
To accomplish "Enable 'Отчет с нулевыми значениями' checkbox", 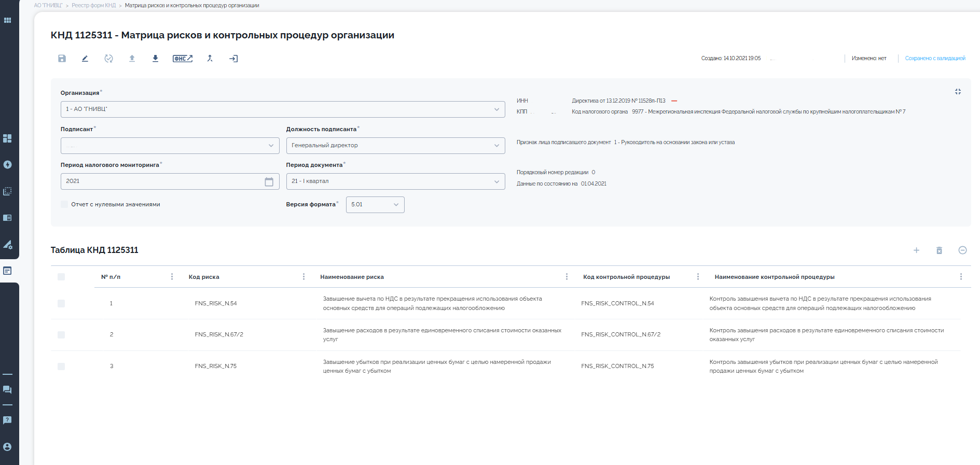I will [x=64, y=205].
